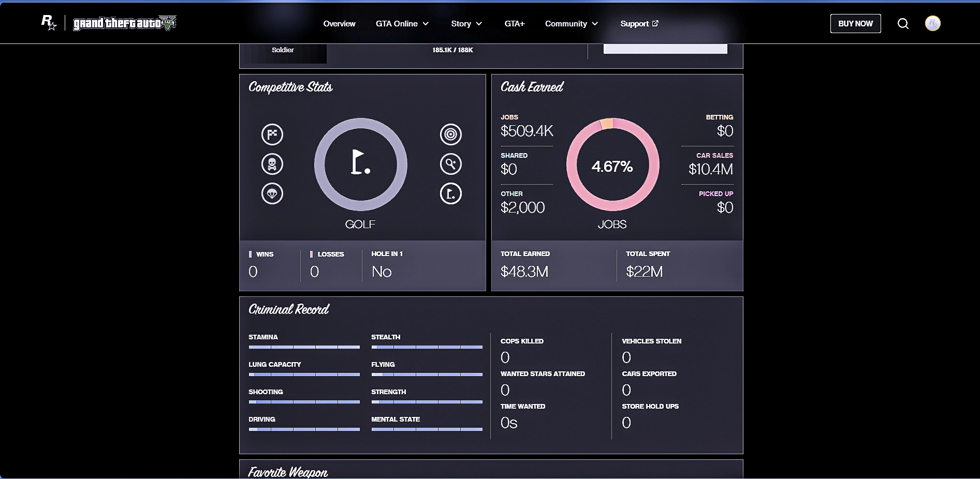Viewport: 980px width, 479px height.
Task: Select the bullseye target stats icon
Action: click(x=450, y=134)
